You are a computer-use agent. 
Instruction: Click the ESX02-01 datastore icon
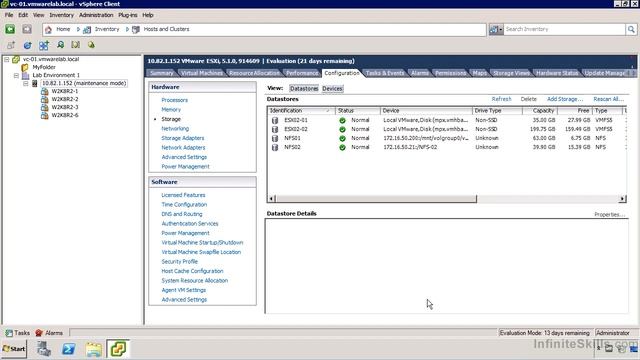point(275,120)
